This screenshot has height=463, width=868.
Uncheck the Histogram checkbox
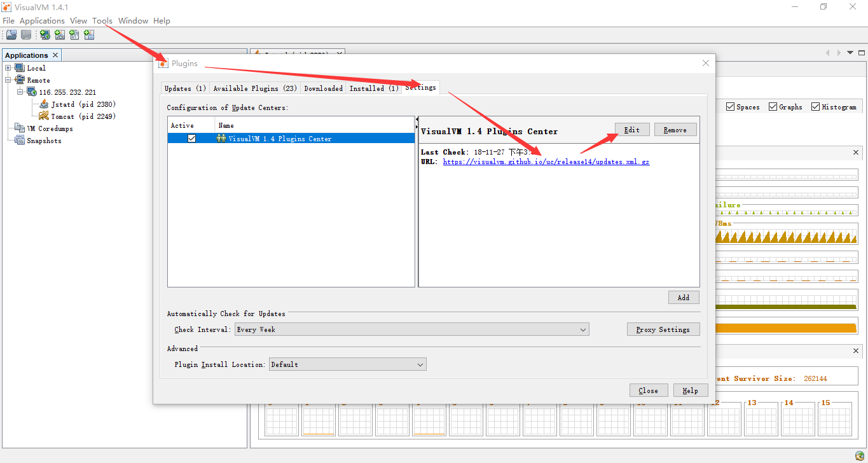(815, 106)
